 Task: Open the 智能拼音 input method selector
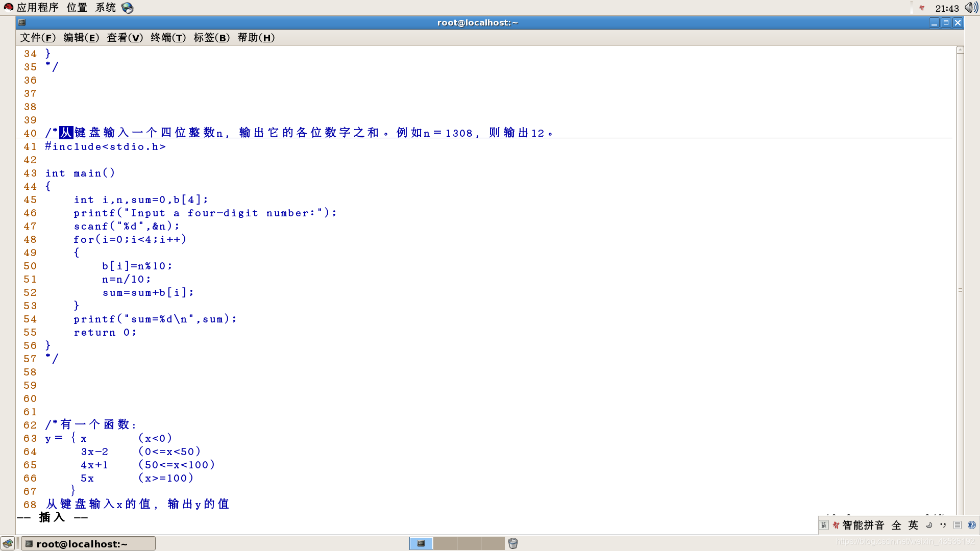tap(863, 525)
